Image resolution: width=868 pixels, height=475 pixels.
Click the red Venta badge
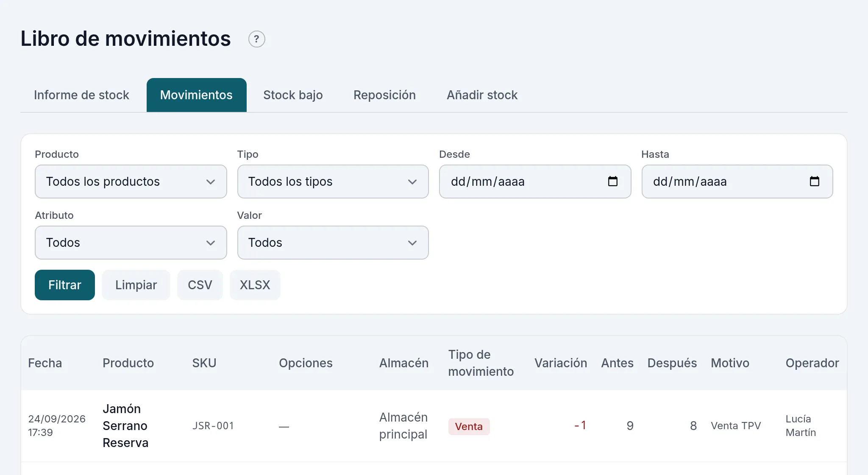pos(469,426)
